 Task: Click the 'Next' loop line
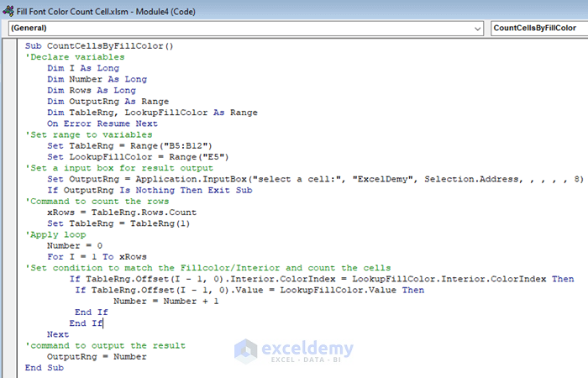[58, 334]
